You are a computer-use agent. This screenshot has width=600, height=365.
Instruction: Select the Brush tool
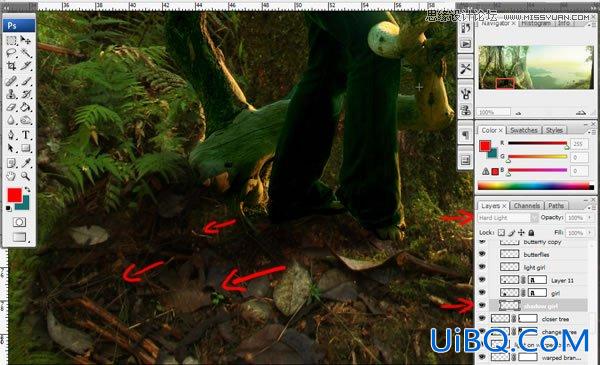click(x=26, y=81)
